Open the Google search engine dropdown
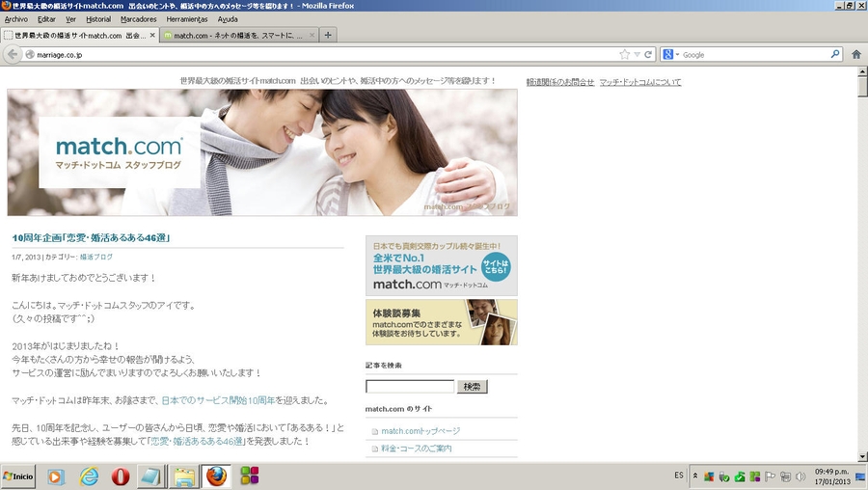868x490 pixels. pyautogui.click(x=672, y=55)
